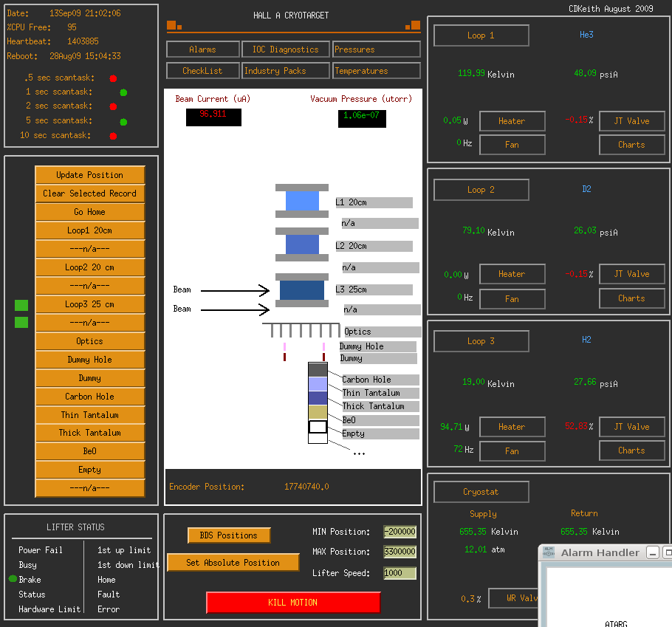The image size is (672, 627).
Task: Click the Optics comb target graphic
Action: [x=301, y=330]
